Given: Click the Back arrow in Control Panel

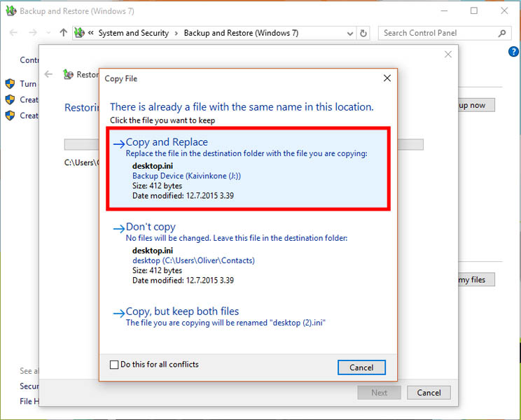Looking at the screenshot, I should point(13,33).
